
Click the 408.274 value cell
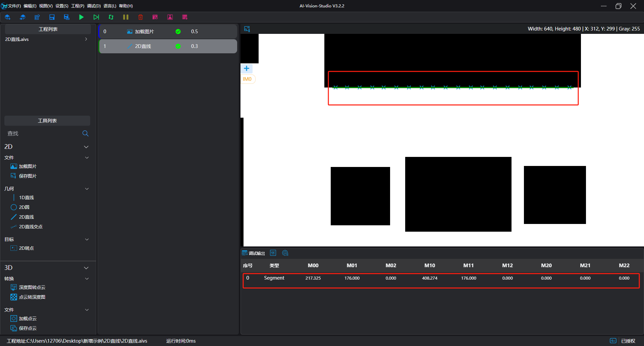click(430, 278)
